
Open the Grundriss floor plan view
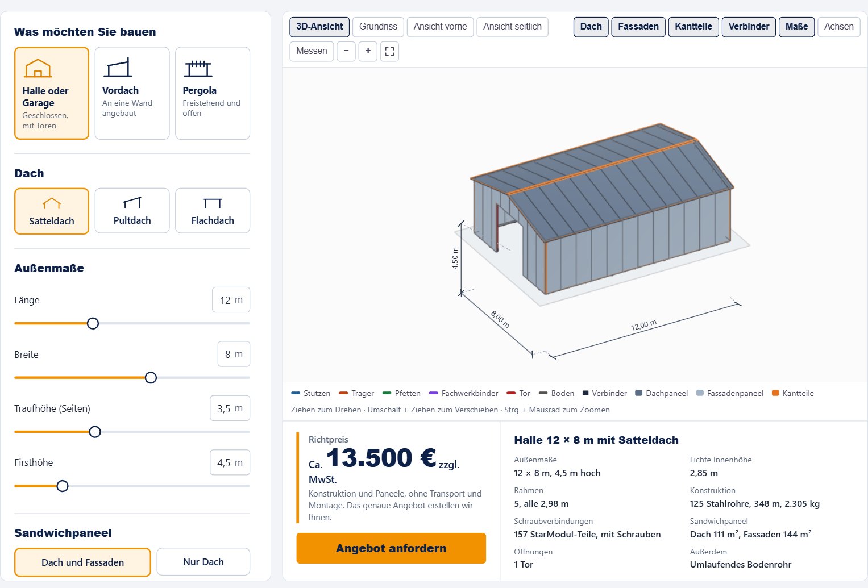[x=379, y=27]
